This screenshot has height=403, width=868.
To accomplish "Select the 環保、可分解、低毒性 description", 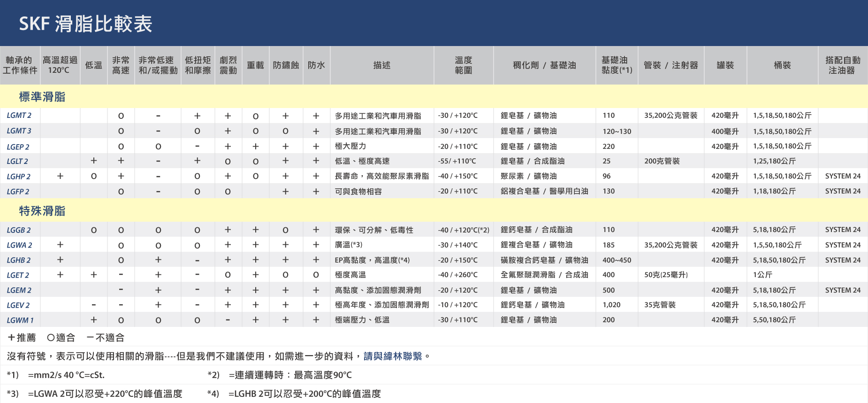I will pos(374,230).
